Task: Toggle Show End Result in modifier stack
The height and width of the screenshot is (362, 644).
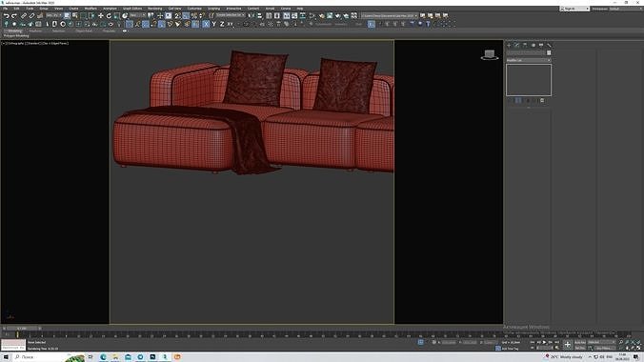Action: [517, 101]
